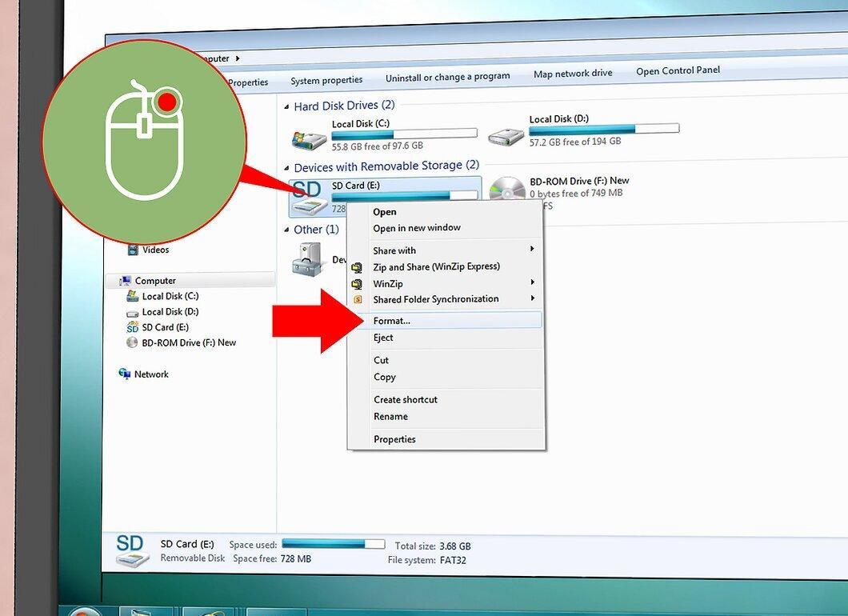848x616 pixels.
Task: Click the toolbox device icon under Other
Action: pyautogui.click(x=308, y=260)
